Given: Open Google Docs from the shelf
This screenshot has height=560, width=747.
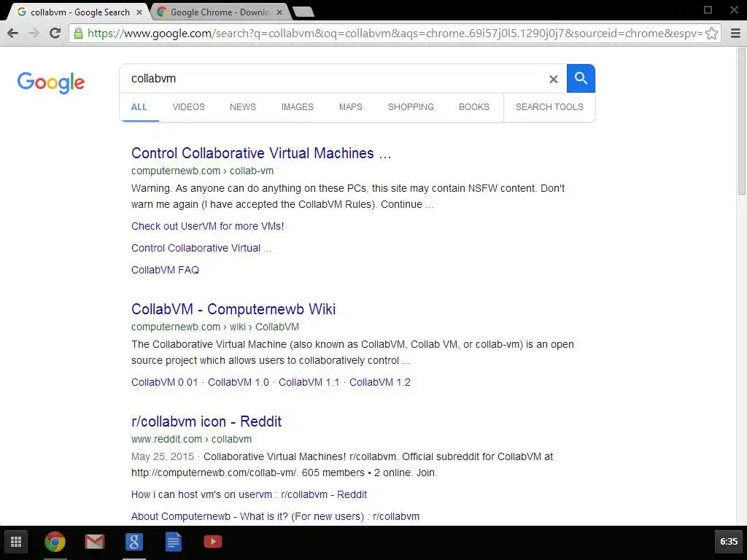Looking at the screenshot, I should click(x=174, y=542).
